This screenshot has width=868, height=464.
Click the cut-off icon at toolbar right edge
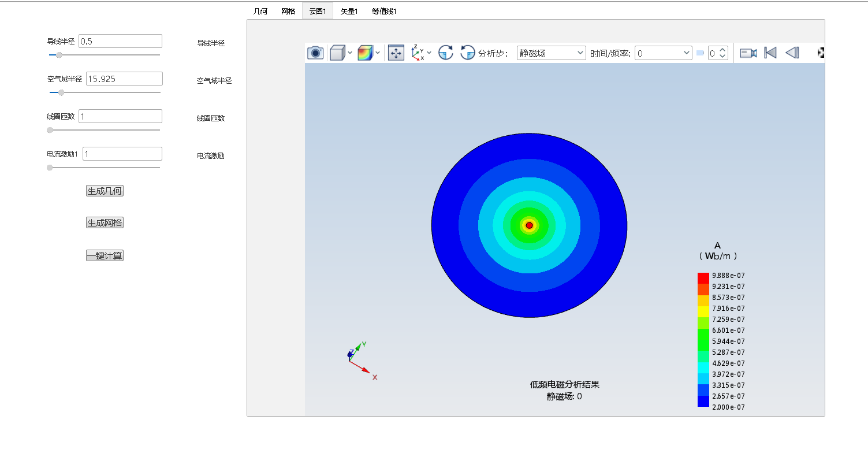821,53
